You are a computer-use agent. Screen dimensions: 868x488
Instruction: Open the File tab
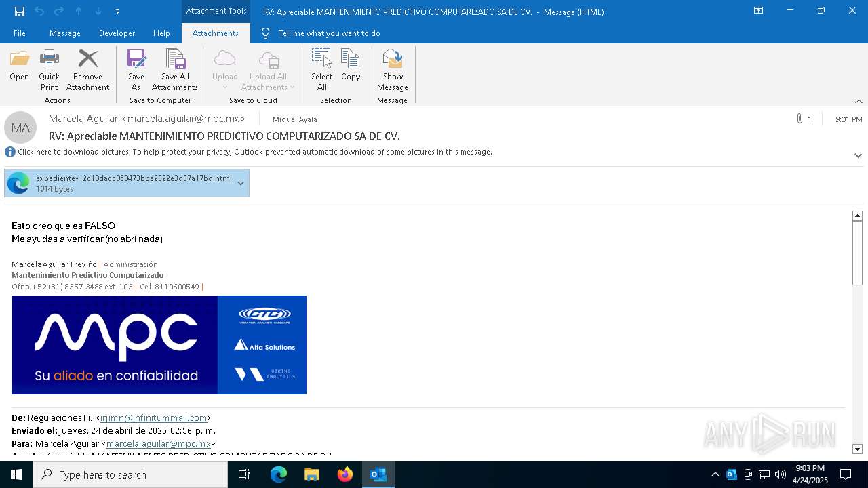click(x=20, y=33)
